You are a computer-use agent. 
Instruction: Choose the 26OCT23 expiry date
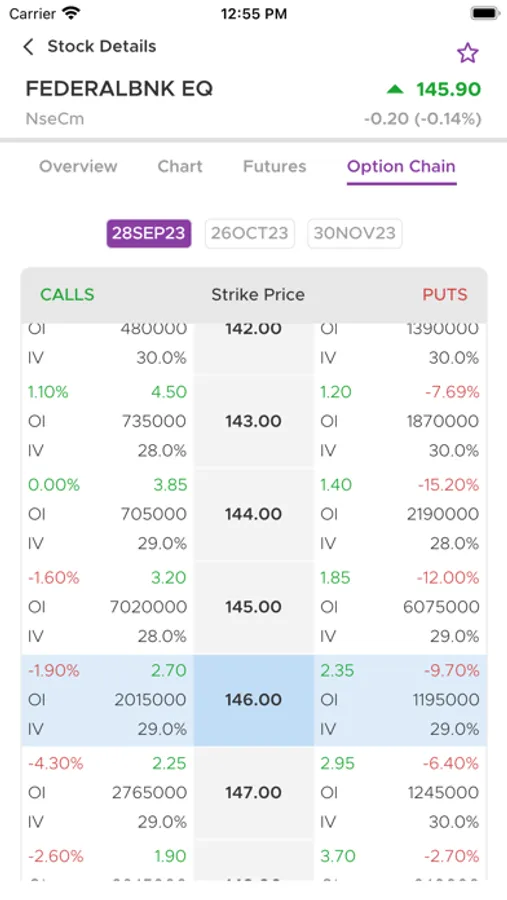250,233
